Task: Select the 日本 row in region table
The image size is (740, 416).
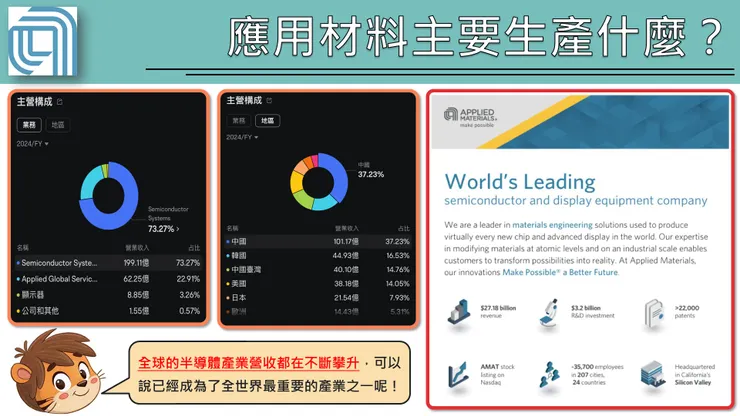Action: pos(319,298)
